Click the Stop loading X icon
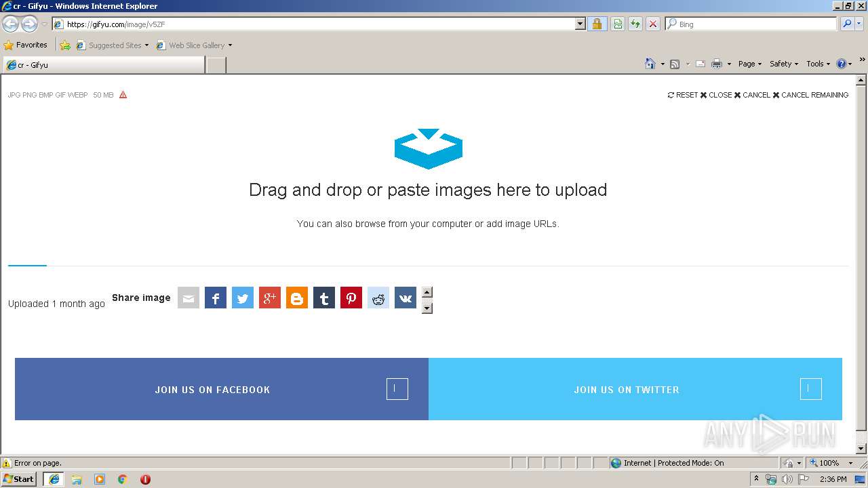868x488 pixels. (x=653, y=24)
